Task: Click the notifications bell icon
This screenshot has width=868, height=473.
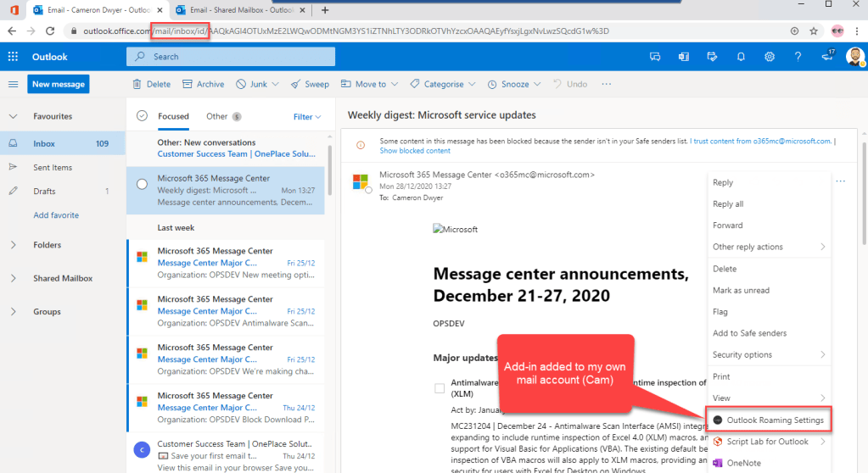Action: click(x=740, y=57)
